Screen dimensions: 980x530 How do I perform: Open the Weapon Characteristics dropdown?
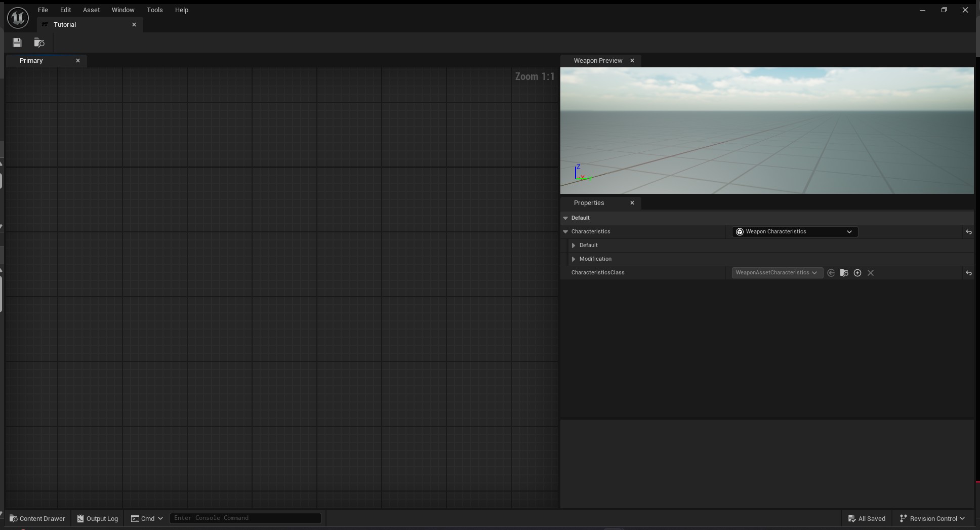(795, 231)
